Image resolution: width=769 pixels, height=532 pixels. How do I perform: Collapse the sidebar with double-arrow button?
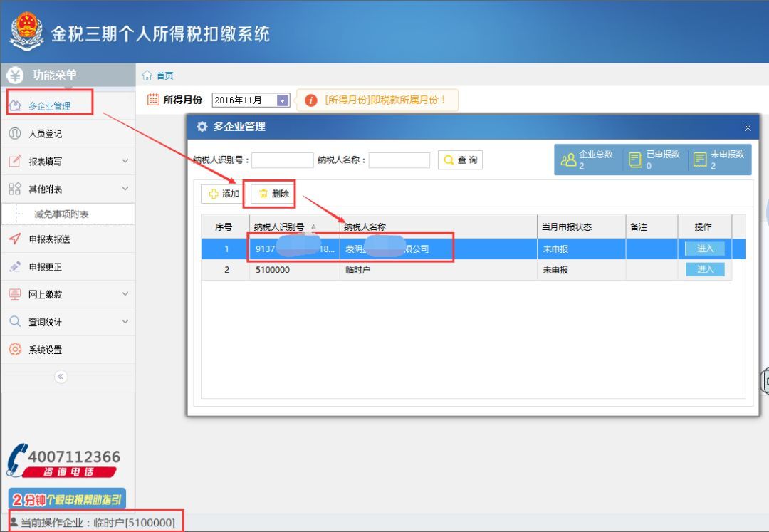(x=61, y=376)
